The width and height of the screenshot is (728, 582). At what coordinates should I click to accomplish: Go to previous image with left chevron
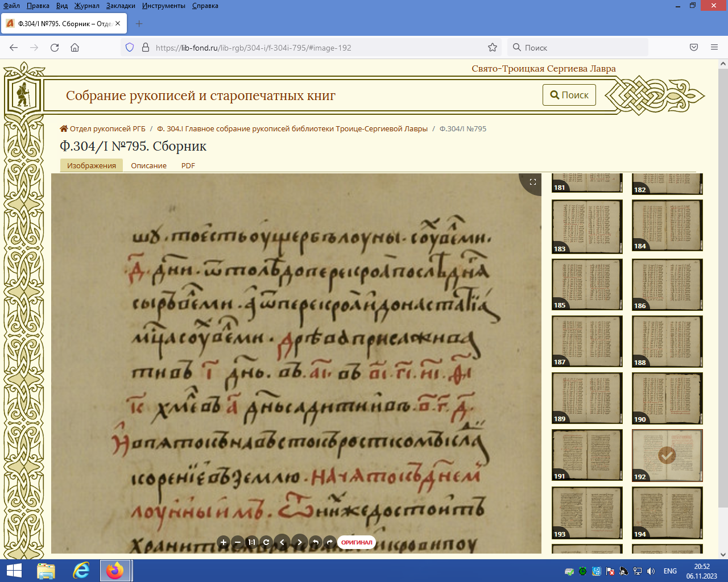click(x=282, y=542)
